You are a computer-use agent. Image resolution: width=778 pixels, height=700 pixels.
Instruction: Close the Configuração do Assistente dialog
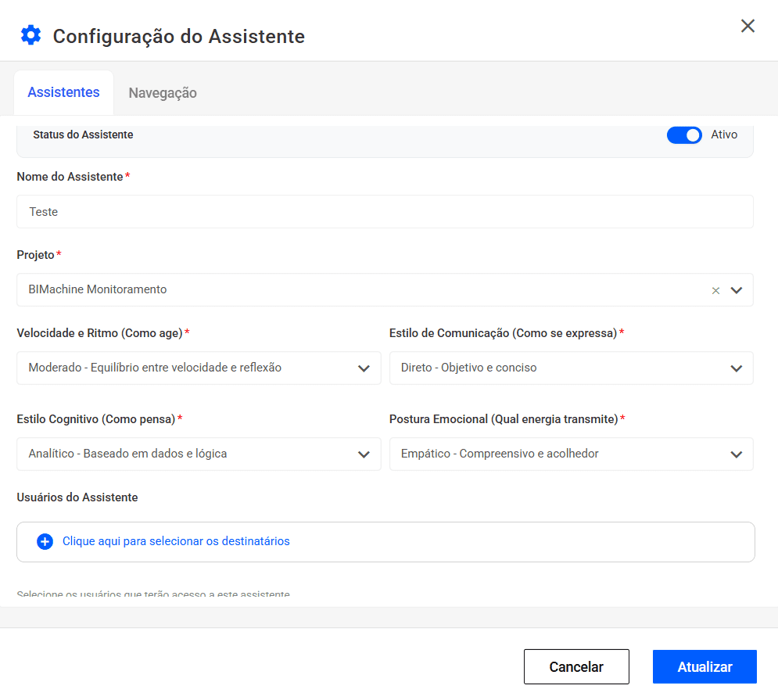point(748,26)
